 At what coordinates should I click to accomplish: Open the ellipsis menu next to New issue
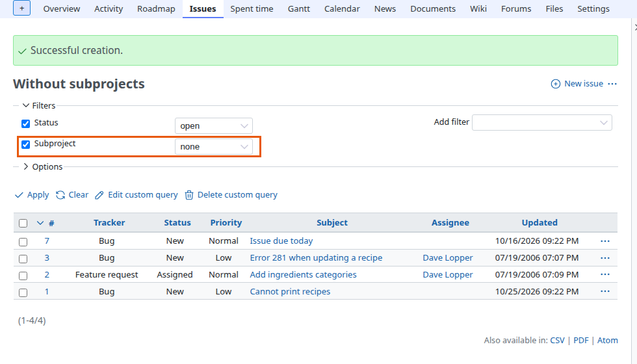[612, 84]
